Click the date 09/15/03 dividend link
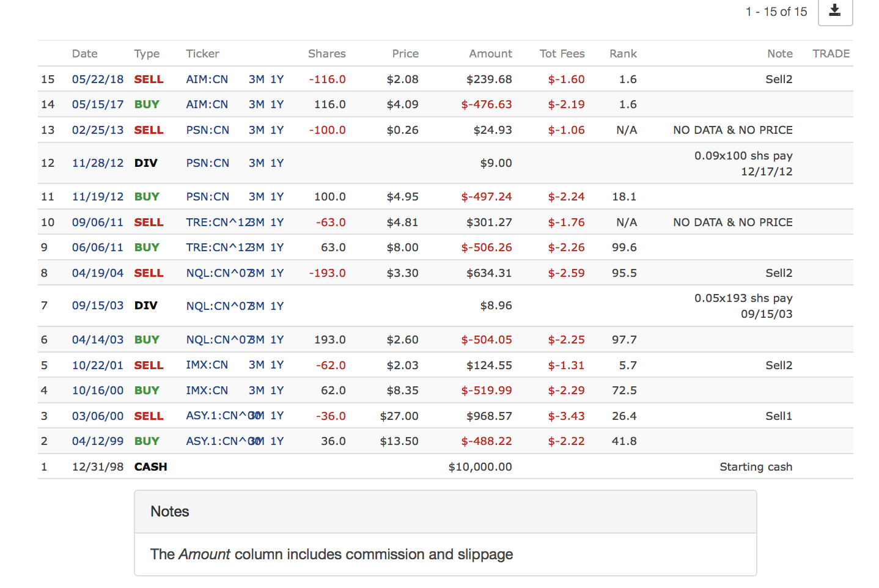This screenshot has height=588, width=879. click(x=97, y=306)
